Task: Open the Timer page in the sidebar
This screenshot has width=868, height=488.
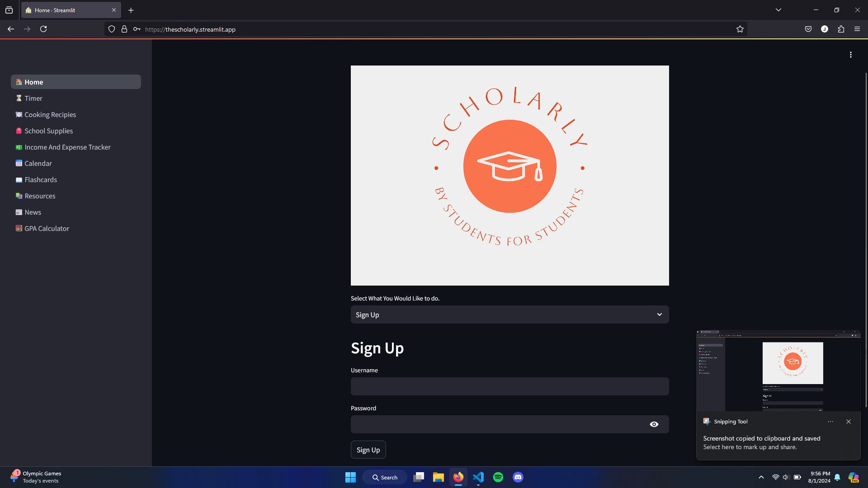Action: coord(33,99)
